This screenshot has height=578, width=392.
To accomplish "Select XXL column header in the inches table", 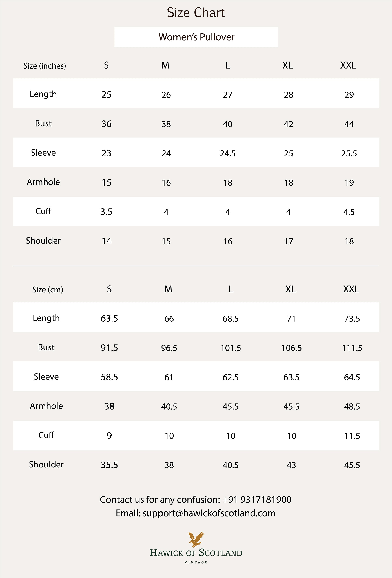I will [x=348, y=65].
